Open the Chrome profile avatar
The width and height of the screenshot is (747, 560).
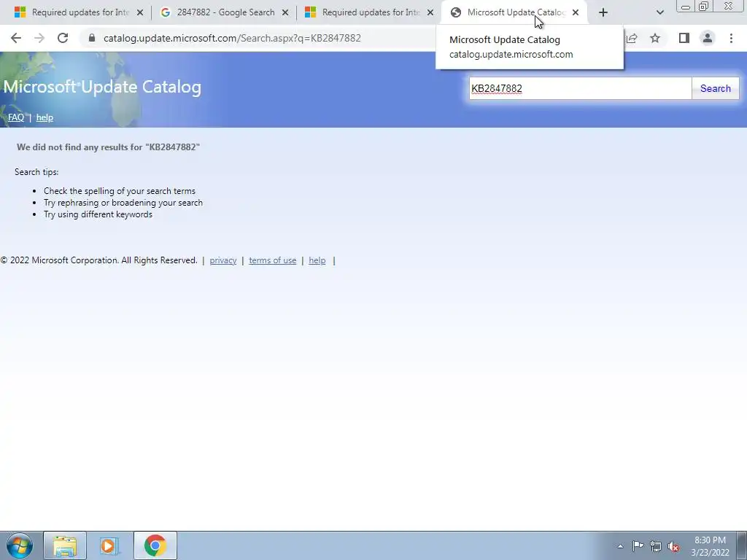tap(708, 38)
